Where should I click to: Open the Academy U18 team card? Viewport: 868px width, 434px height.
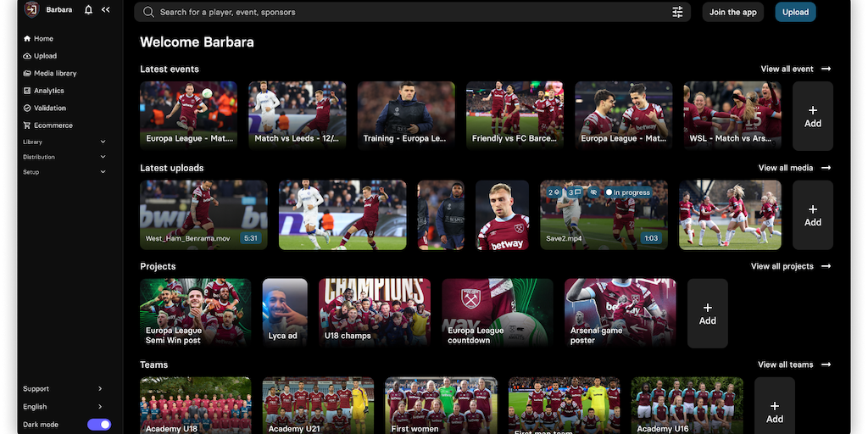(196, 406)
